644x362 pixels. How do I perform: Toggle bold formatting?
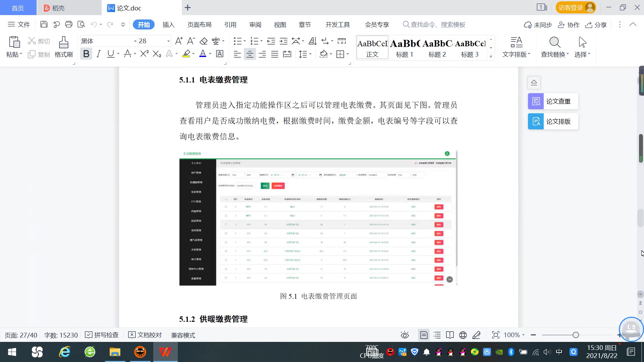pos(86,54)
